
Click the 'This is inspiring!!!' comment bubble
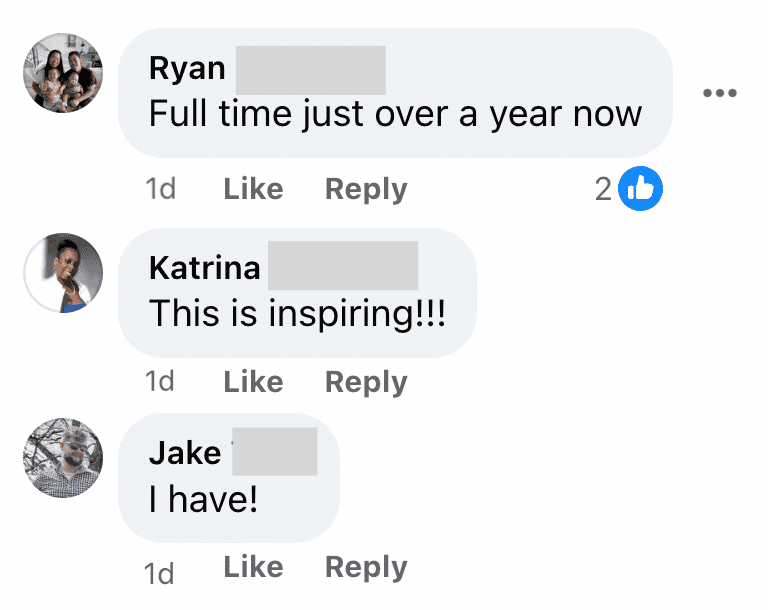pos(297,293)
